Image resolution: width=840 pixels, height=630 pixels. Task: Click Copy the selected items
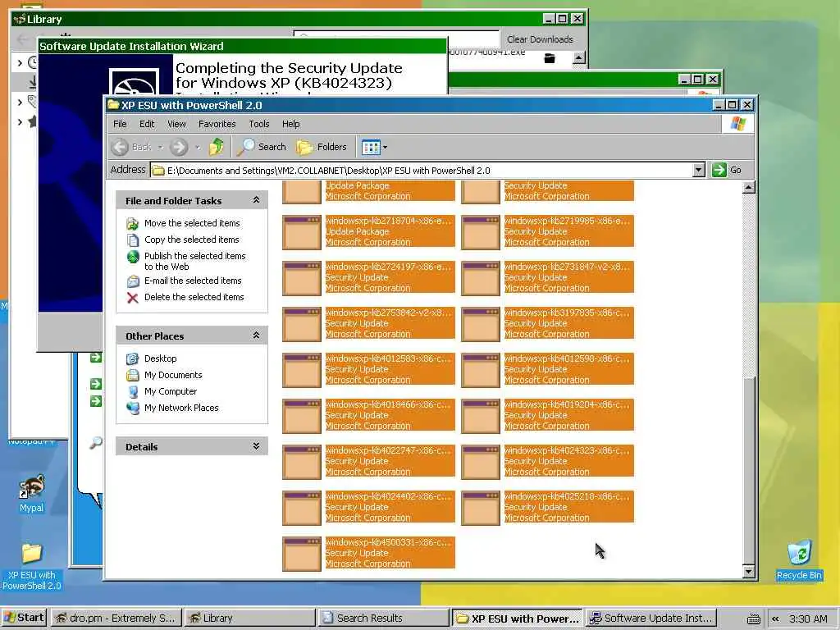click(192, 240)
